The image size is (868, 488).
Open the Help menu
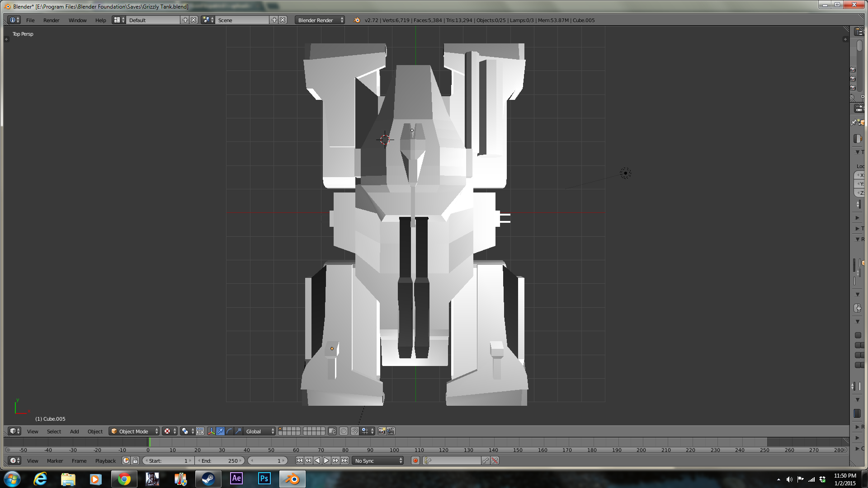coord(100,20)
